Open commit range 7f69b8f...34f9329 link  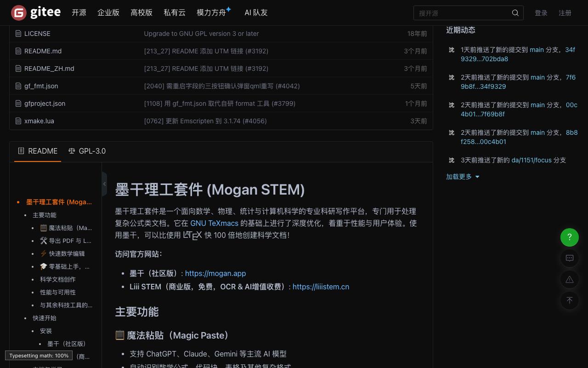point(518,82)
